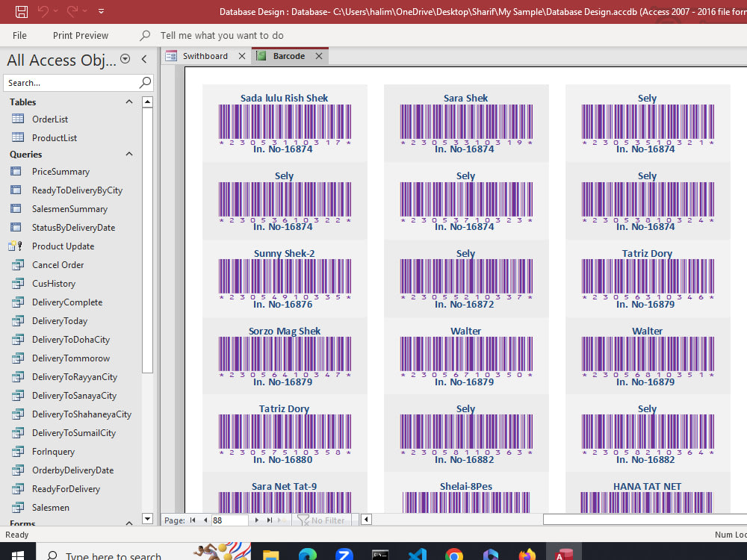This screenshot has width=747, height=560.
Task: Open the File menu
Action: pos(19,35)
